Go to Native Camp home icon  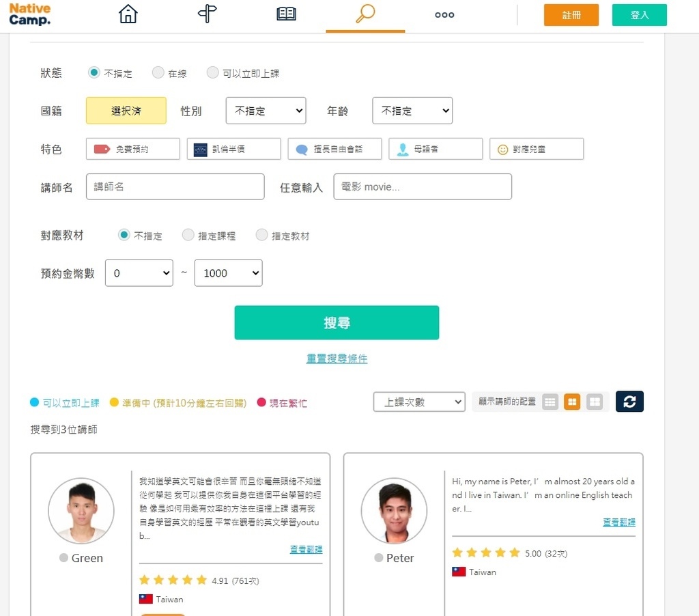tap(128, 14)
